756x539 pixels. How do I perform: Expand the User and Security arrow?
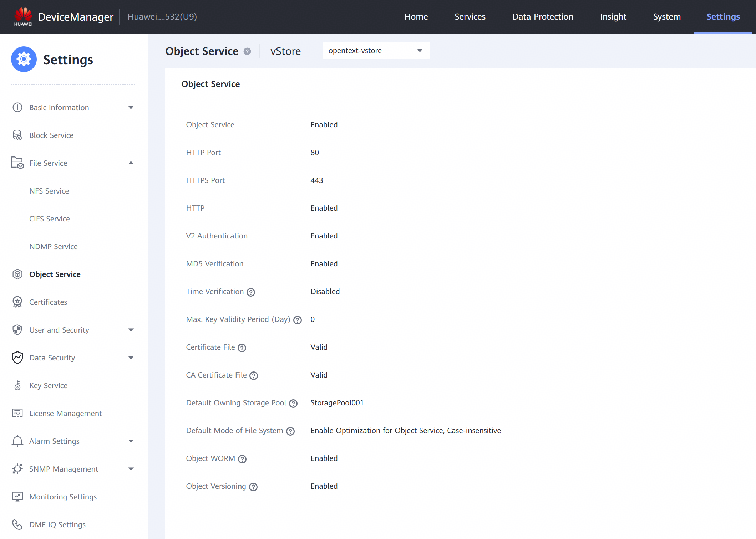(x=131, y=330)
